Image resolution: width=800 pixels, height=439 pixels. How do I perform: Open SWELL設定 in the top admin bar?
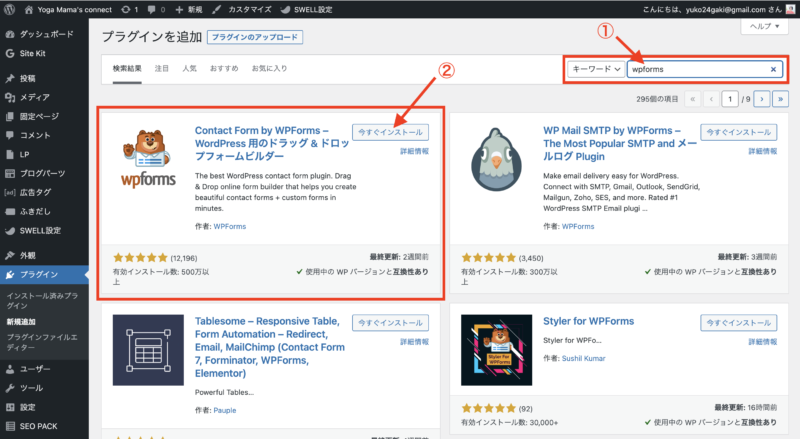click(307, 10)
